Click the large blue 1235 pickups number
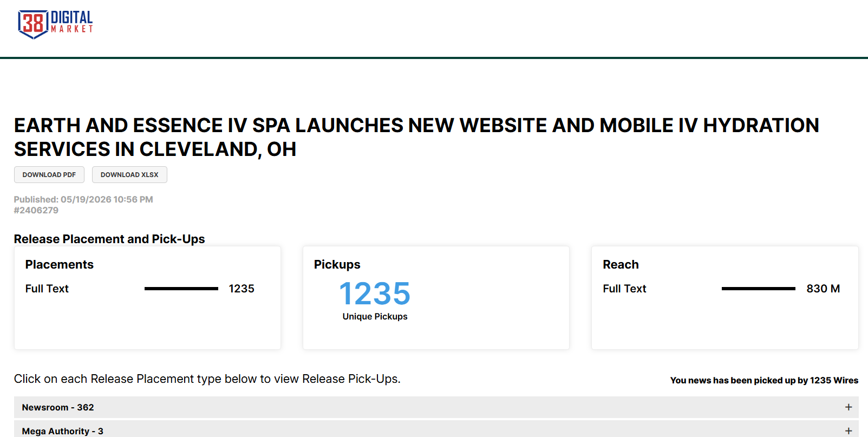 click(x=375, y=293)
